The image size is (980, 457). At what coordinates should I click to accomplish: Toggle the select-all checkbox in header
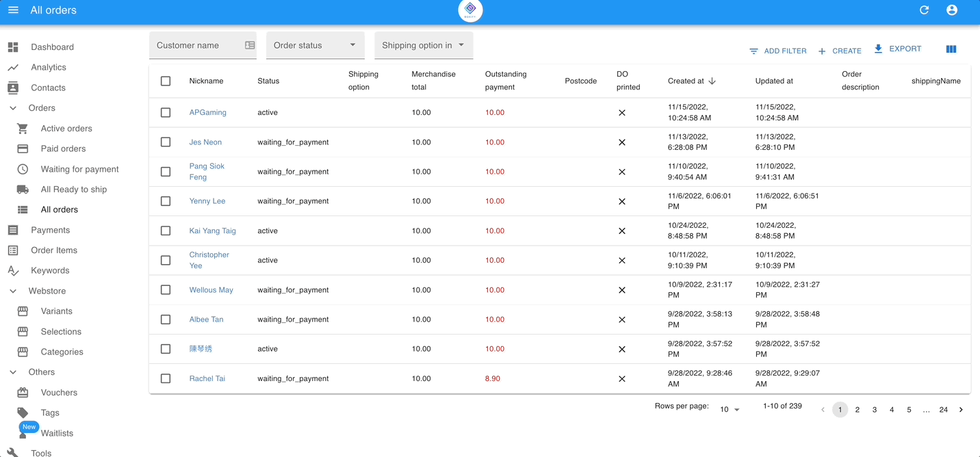pyautogui.click(x=166, y=81)
